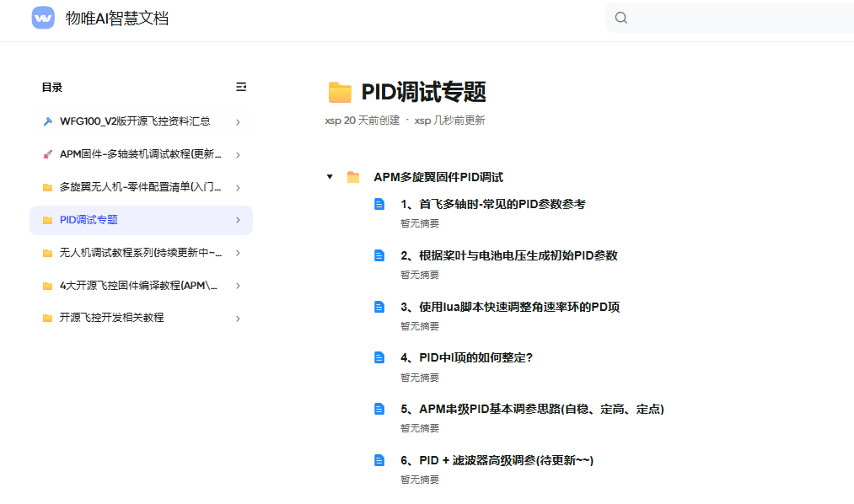Click the rocket icon beside APM固件-多轴装机调试教程
The image size is (854, 504).
click(47, 154)
